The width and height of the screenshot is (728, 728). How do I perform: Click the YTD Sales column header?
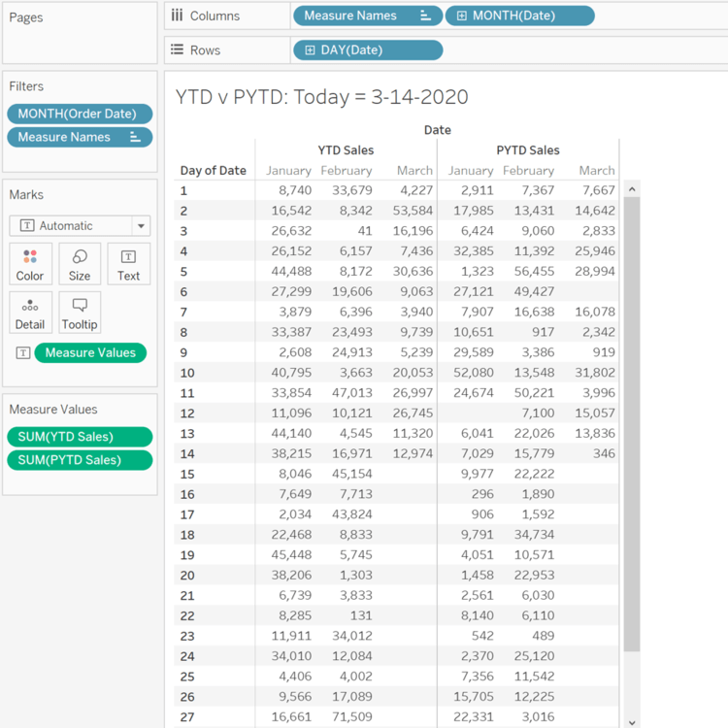click(346, 150)
